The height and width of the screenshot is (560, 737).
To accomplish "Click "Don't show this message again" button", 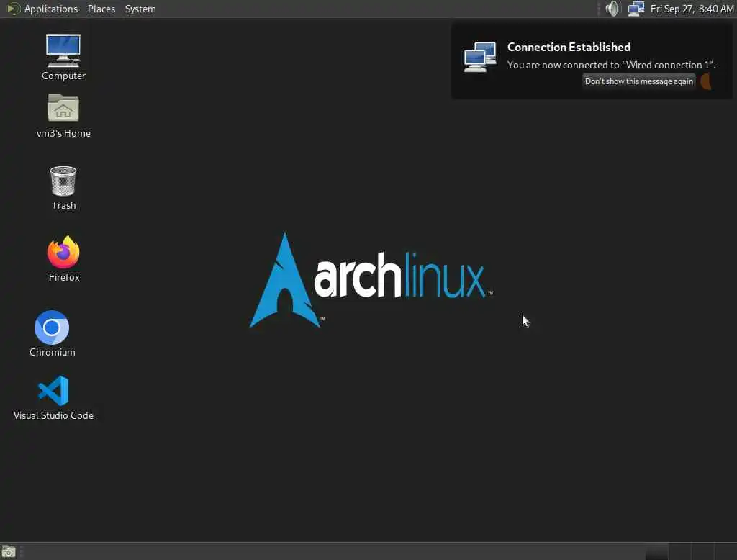I will click(639, 81).
